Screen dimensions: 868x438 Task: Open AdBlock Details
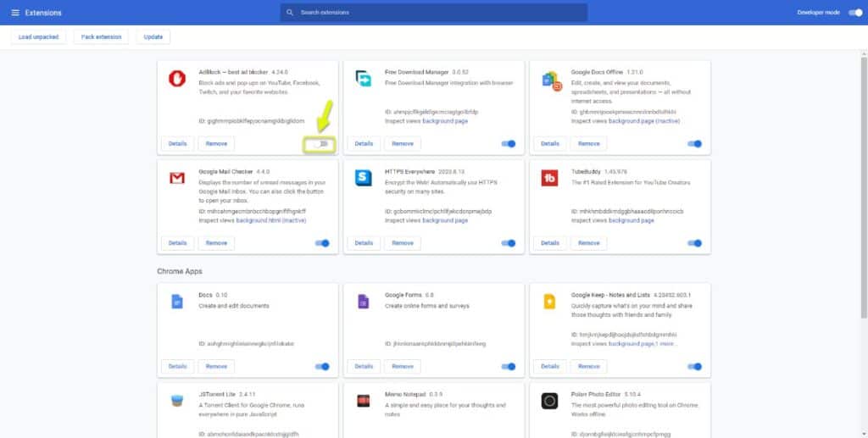tap(178, 144)
